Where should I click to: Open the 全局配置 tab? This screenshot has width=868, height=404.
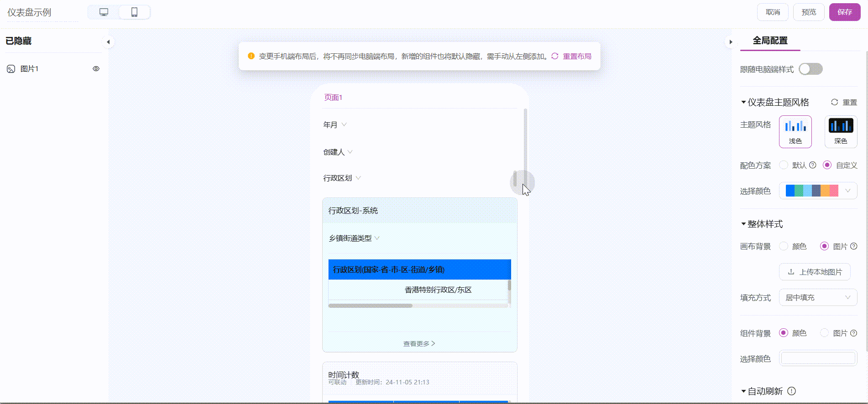(770, 41)
